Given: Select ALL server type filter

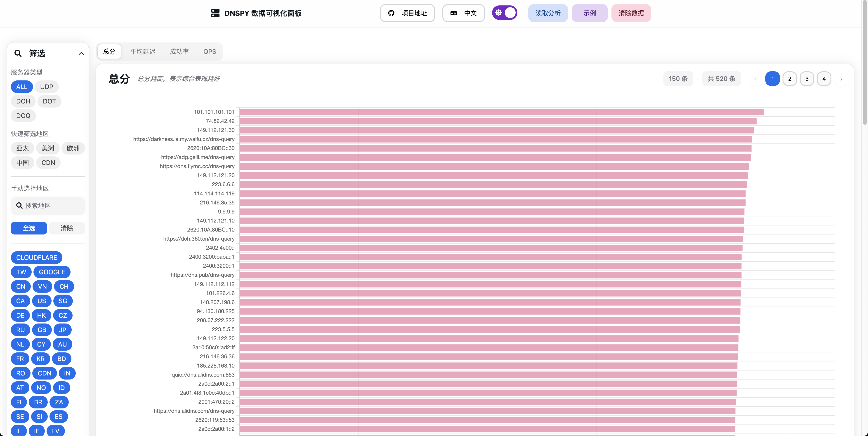Looking at the screenshot, I should point(22,87).
